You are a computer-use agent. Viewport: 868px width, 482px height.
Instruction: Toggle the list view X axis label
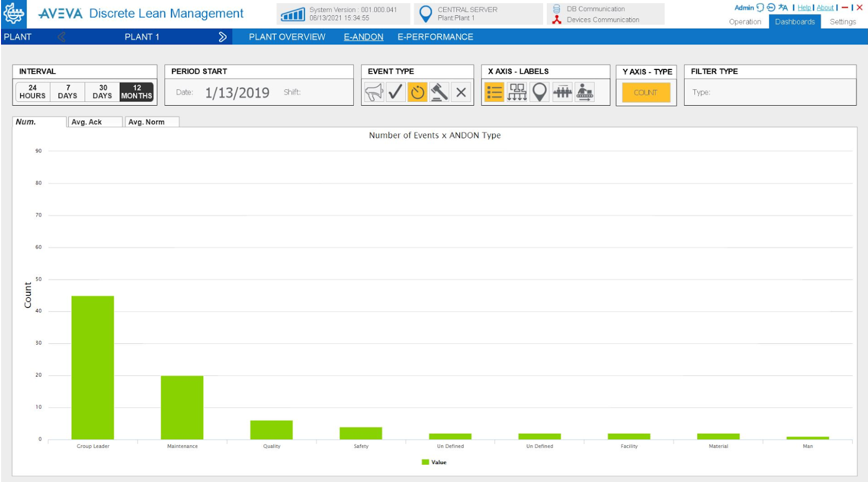click(494, 92)
